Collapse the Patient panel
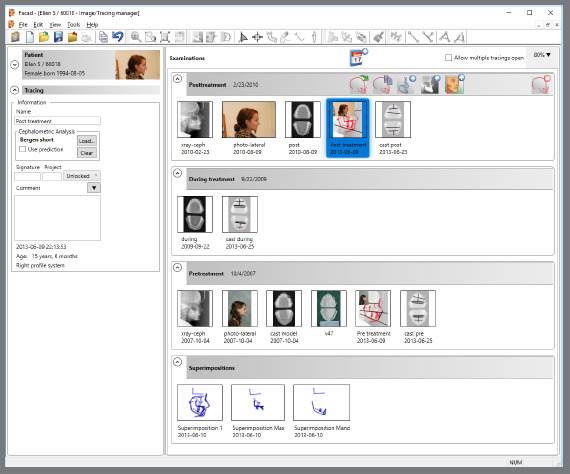Viewport: 570px width, 474px height. coord(15,65)
